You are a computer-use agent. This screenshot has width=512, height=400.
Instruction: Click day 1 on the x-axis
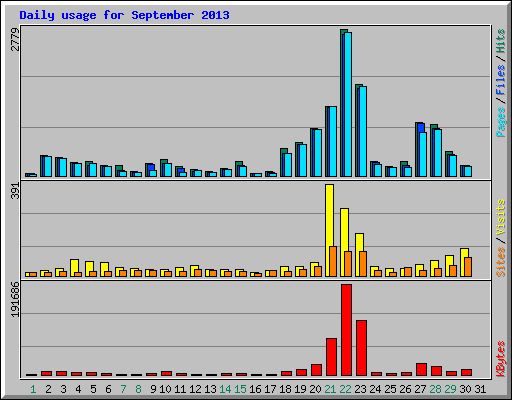[x=33, y=389]
